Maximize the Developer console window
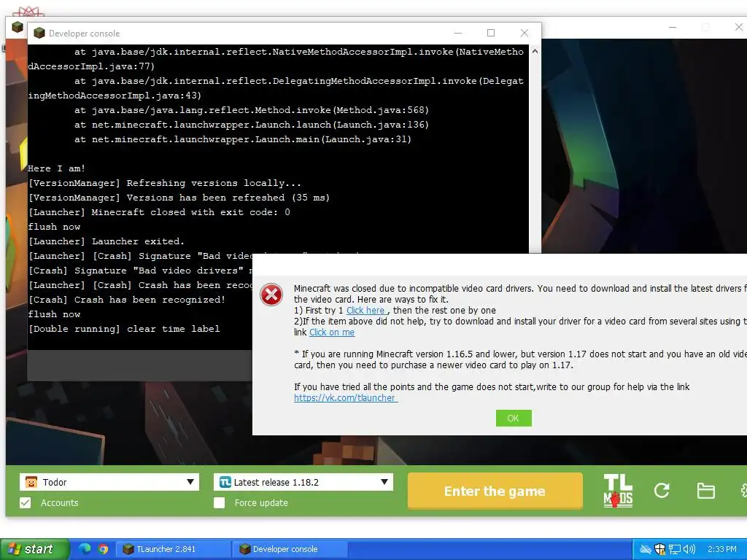Screen dimensions: 747x560 click(x=491, y=33)
